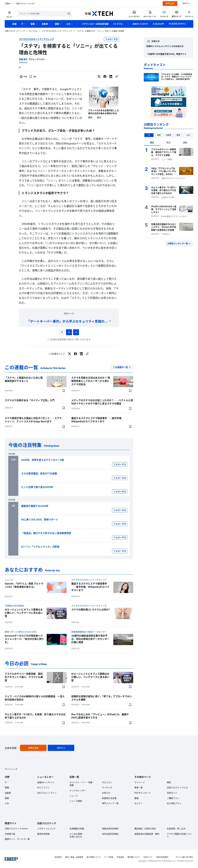Go to article page 2

pyautogui.click(x=69, y=332)
